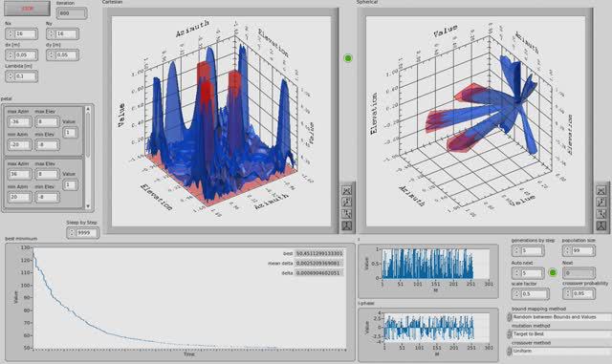Select XY plane projection for Cartesian plot

click(346, 190)
